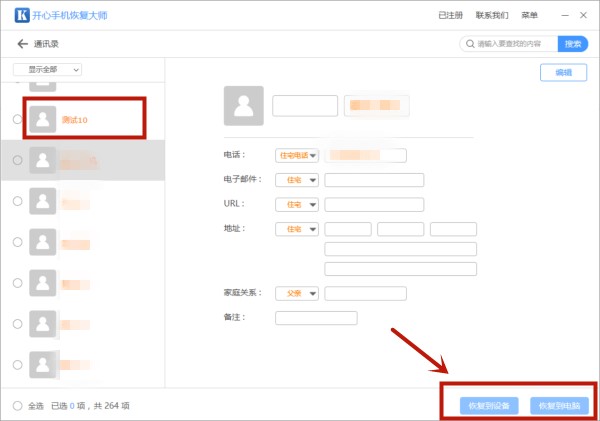Click the phone number input field
Screen dimensions: 600x421
click(x=365, y=155)
